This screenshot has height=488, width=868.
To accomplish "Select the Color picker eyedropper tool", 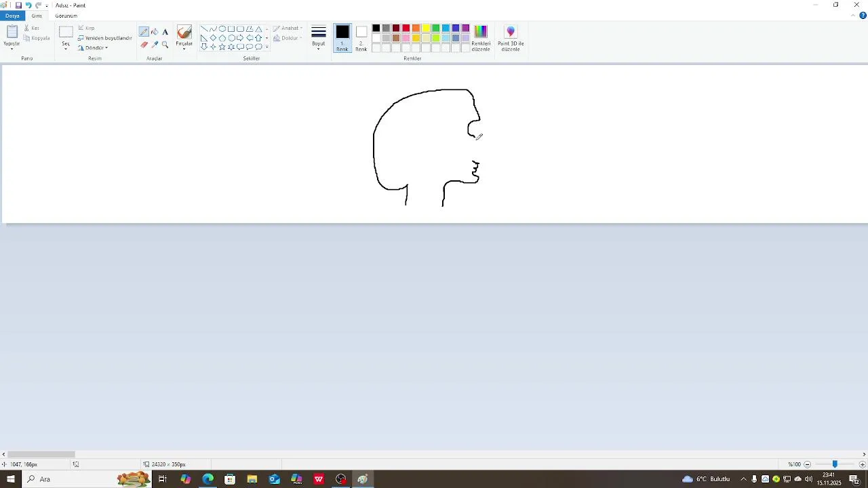I will tap(155, 45).
